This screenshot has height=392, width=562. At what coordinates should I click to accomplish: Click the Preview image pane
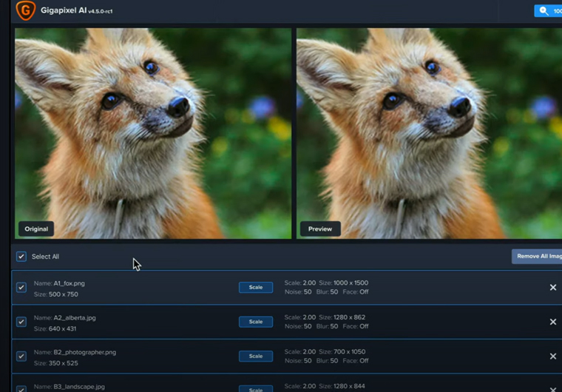(429, 133)
